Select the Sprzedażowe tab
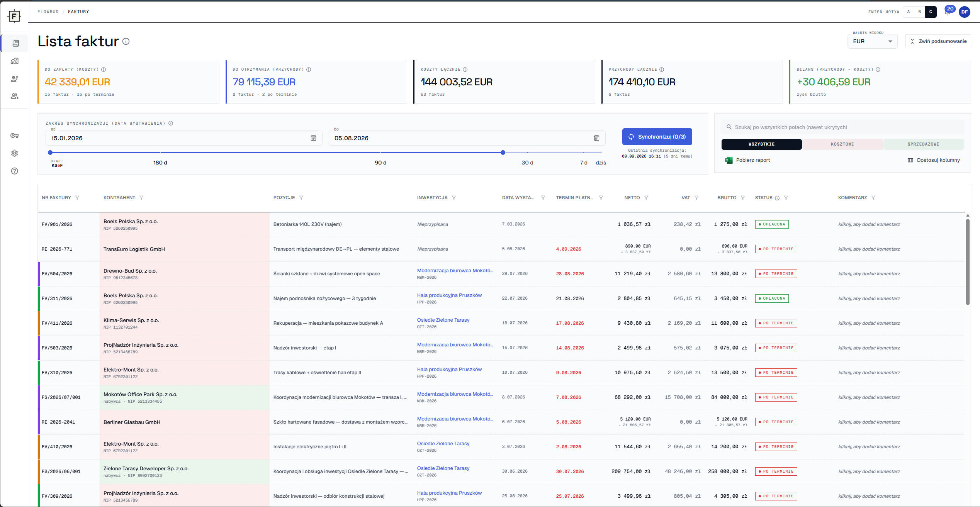This screenshot has height=507, width=980. click(923, 144)
